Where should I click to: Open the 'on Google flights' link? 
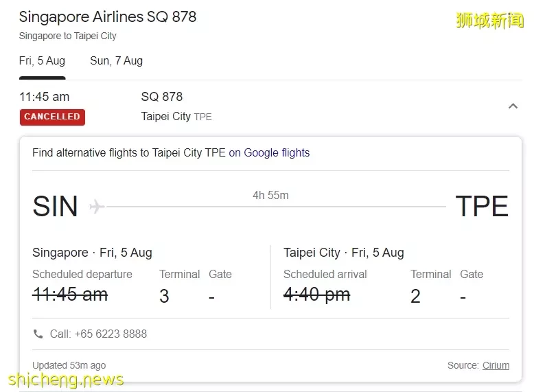[x=269, y=152]
